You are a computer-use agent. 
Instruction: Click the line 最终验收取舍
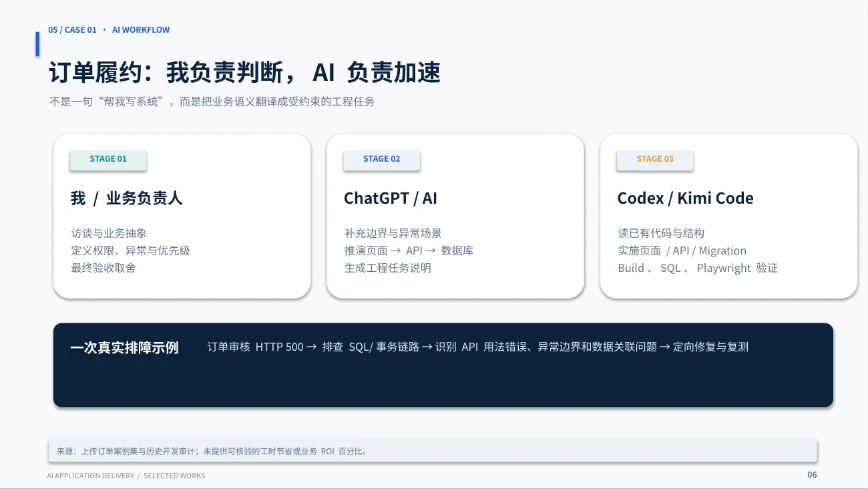[103, 268]
